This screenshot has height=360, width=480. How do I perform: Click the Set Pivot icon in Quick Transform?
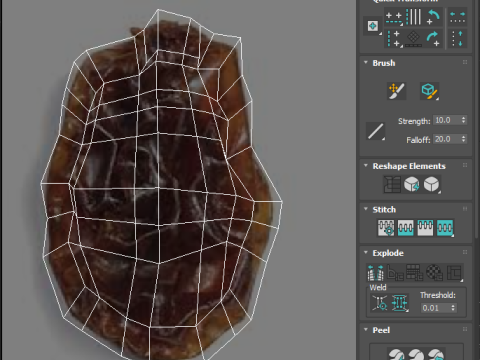coord(373,26)
